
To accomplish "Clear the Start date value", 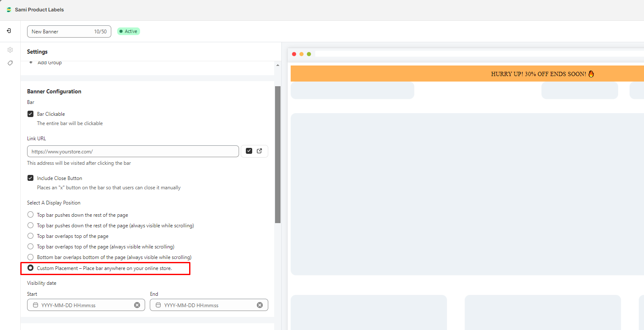I will 137,305.
